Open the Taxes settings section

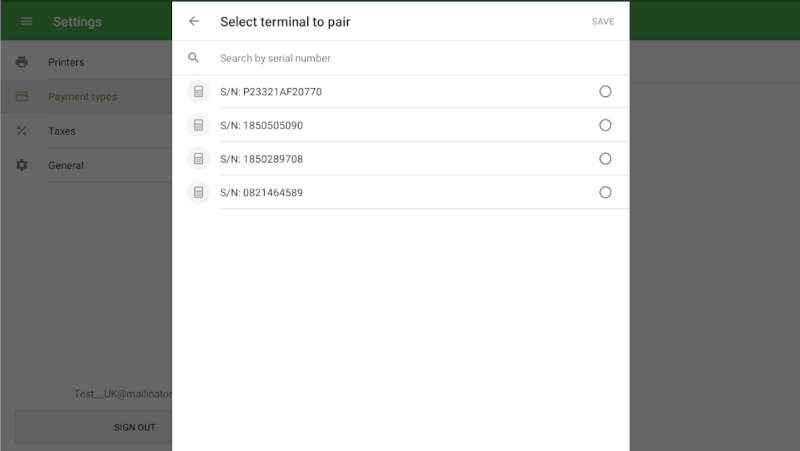[x=62, y=131]
